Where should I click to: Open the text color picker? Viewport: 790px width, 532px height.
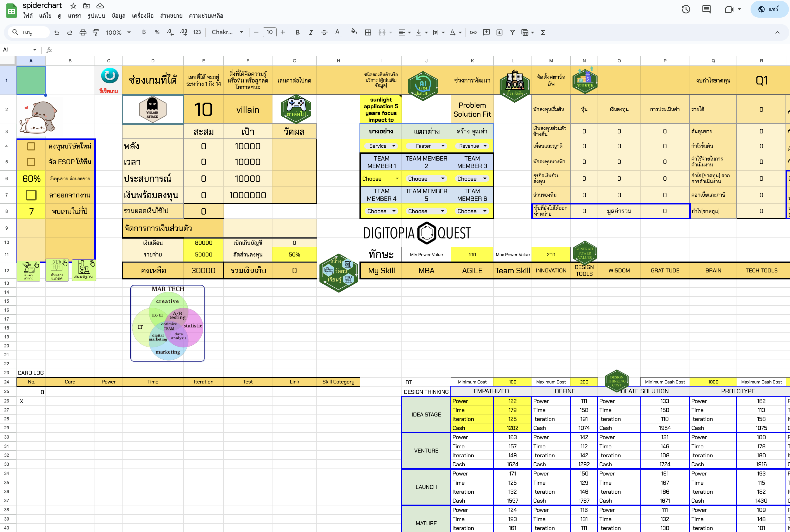[x=337, y=32]
